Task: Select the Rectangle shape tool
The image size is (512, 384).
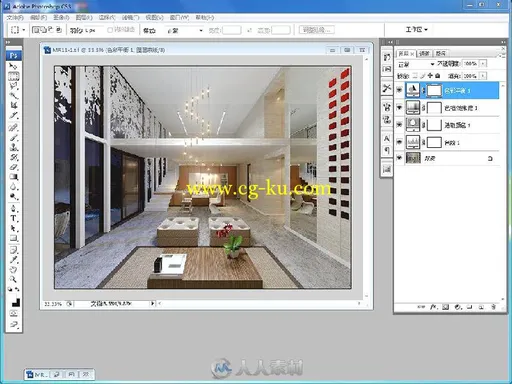Action: pyautogui.click(x=13, y=238)
